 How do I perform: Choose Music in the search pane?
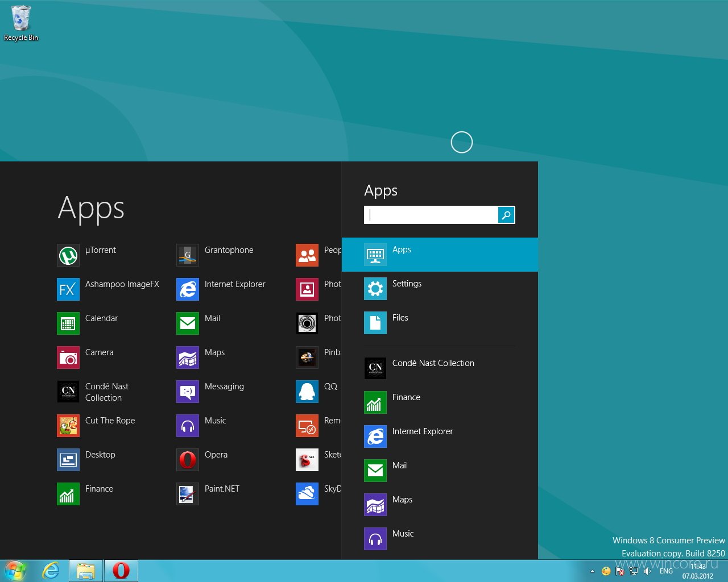click(440, 539)
